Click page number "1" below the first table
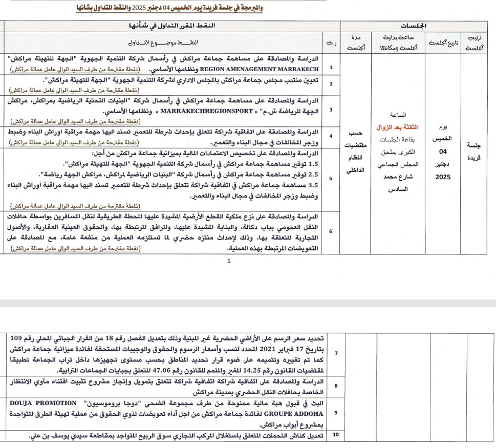496x448 pixels. 229,261
